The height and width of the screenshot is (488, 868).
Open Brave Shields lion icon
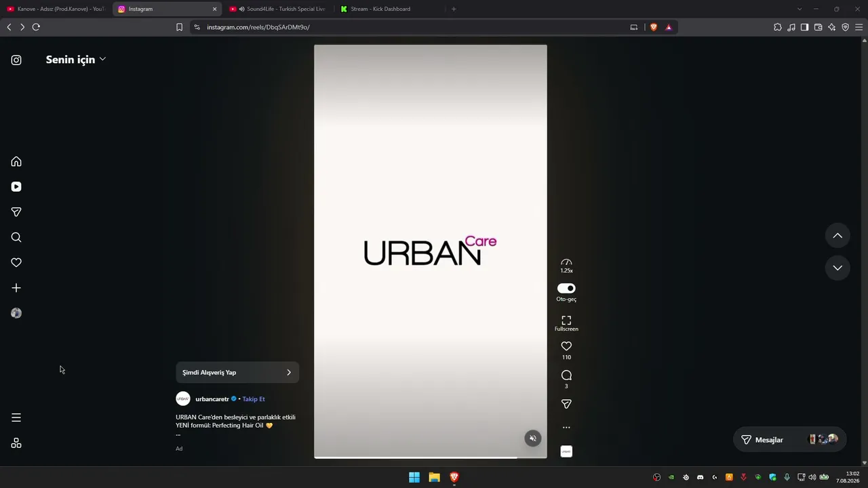point(654,27)
